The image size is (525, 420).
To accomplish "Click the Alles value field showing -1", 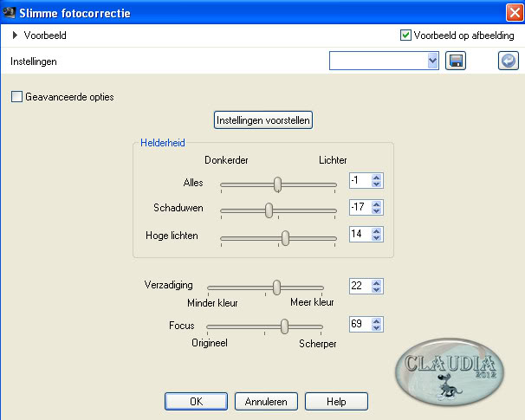I will (360, 181).
